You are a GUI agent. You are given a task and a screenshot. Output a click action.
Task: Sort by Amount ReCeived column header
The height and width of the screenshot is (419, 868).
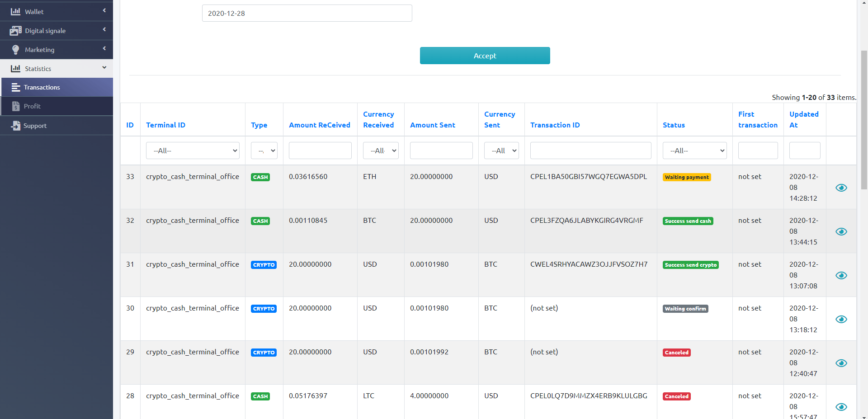coord(319,125)
